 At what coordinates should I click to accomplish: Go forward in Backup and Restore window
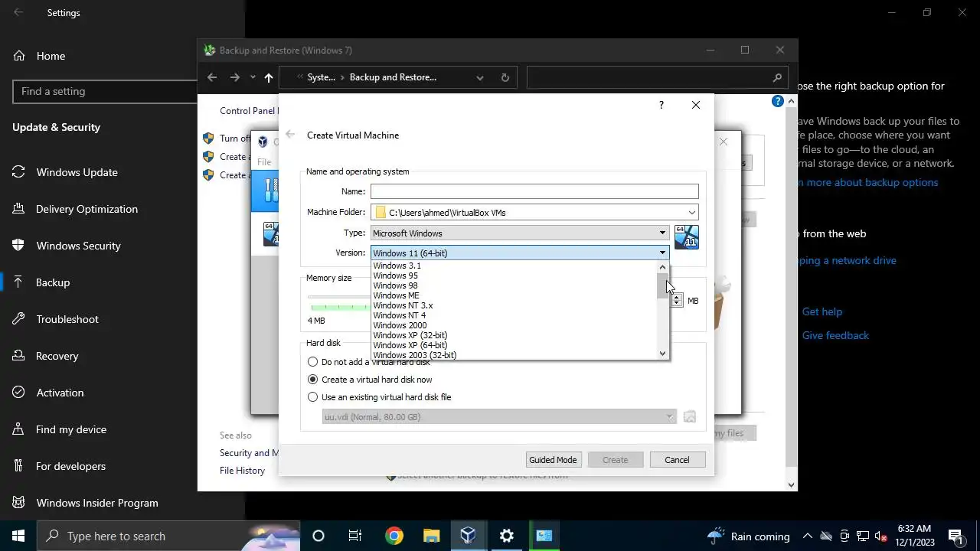tap(235, 77)
